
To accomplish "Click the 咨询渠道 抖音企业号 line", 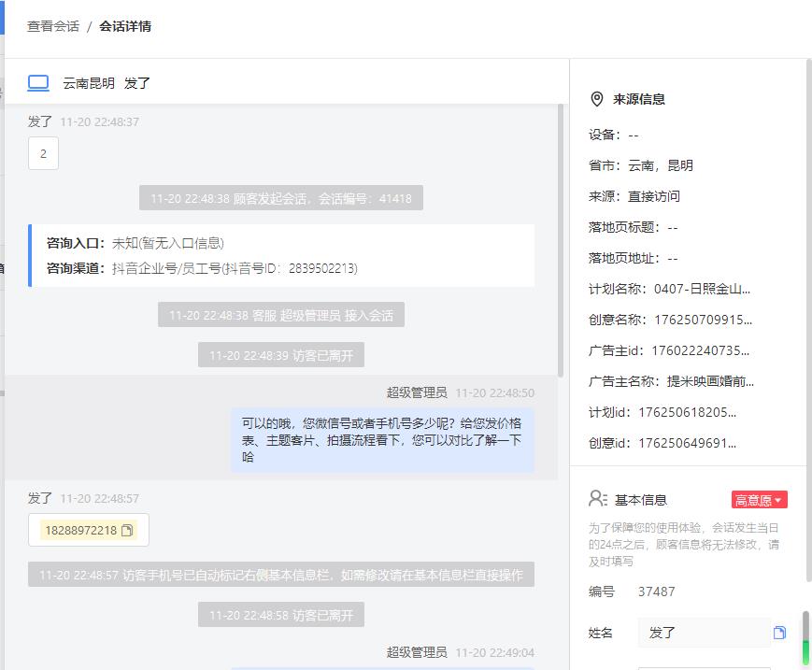I will 202,268.
